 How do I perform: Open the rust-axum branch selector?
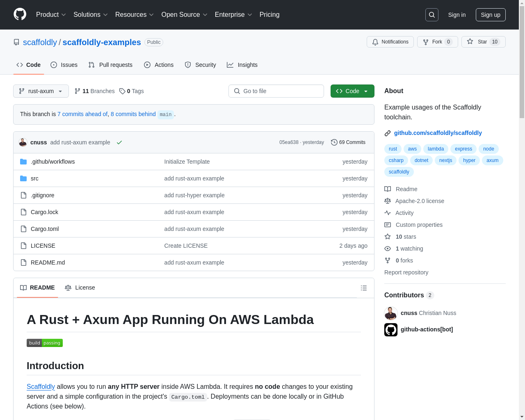click(41, 91)
